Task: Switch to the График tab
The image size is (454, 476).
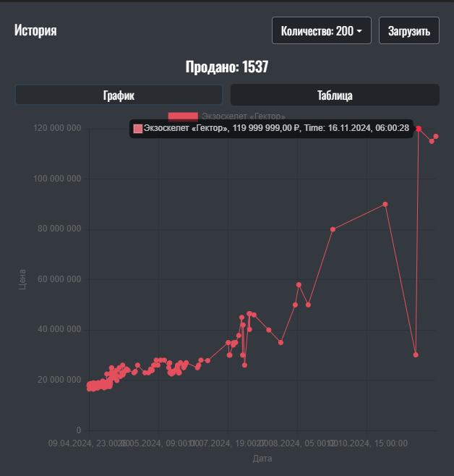Action: click(119, 95)
